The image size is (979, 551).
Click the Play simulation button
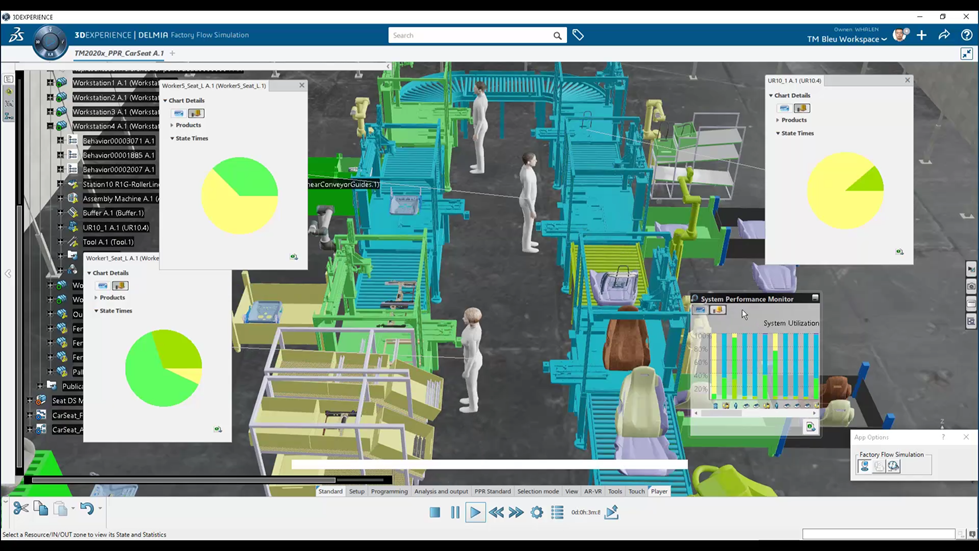[x=475, y=512]
